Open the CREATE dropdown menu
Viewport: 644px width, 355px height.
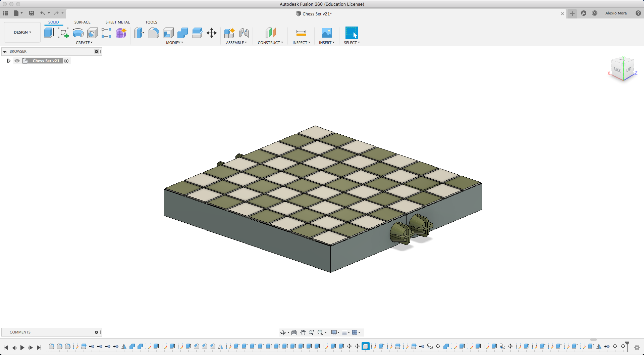tap(84, 43)
